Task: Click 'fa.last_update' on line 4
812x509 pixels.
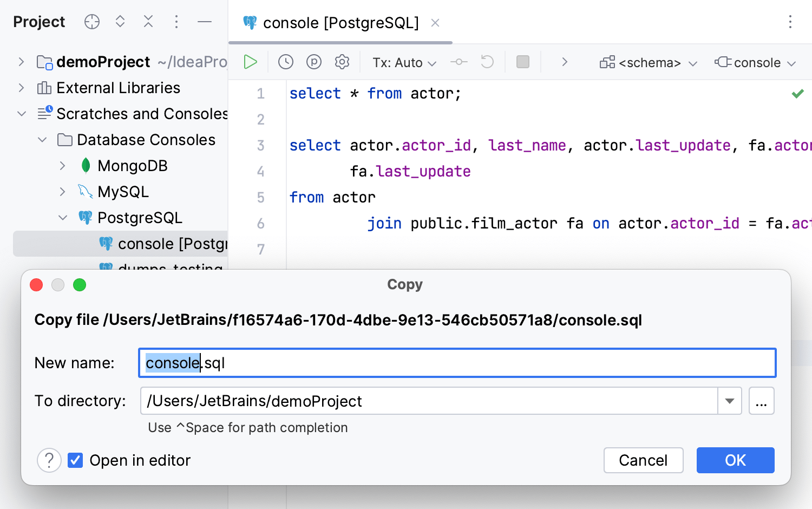Action: 410,172
